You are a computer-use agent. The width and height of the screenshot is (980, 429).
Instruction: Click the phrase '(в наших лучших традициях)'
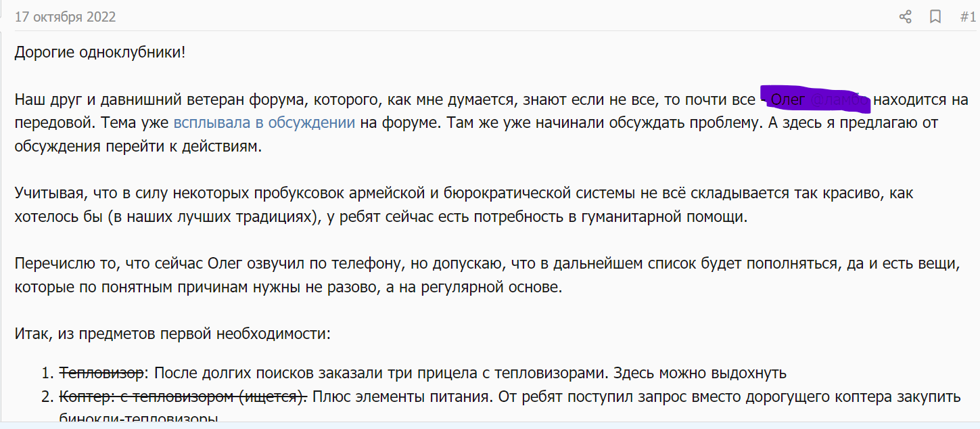click(x=202, y=217)
